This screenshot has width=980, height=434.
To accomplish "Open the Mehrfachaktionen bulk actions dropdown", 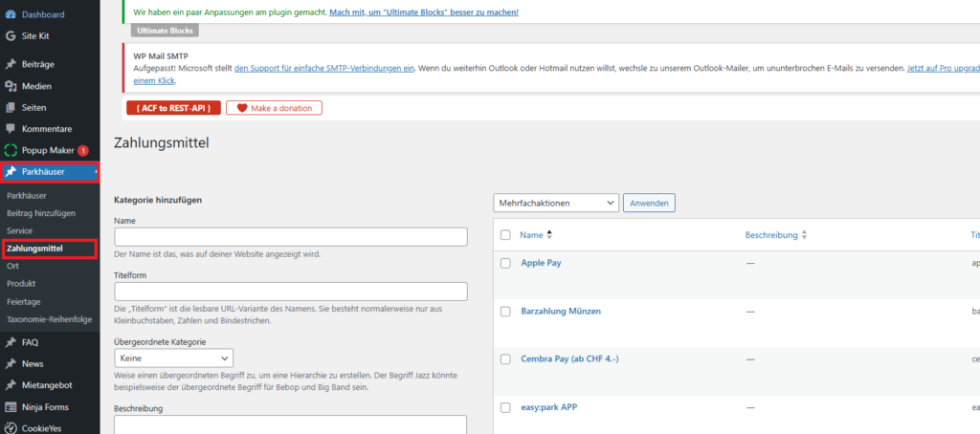I will (556, 203).
